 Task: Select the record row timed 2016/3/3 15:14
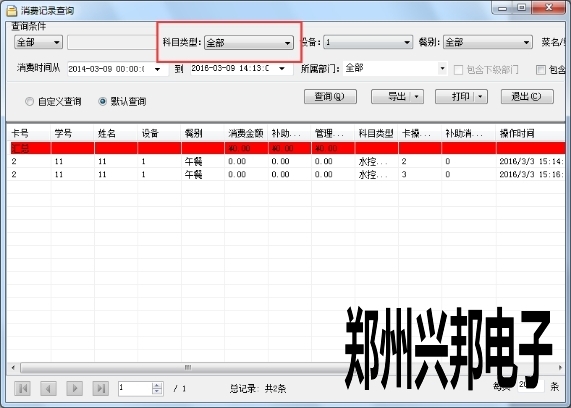(286, 161)
